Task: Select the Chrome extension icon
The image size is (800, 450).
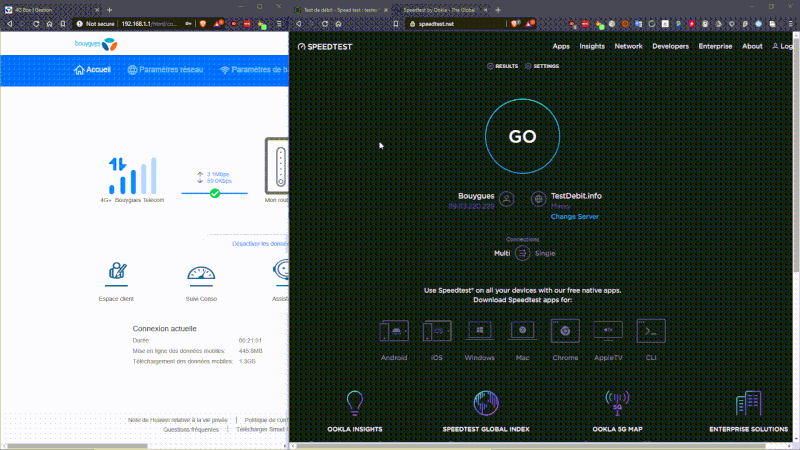Action: 565,331
